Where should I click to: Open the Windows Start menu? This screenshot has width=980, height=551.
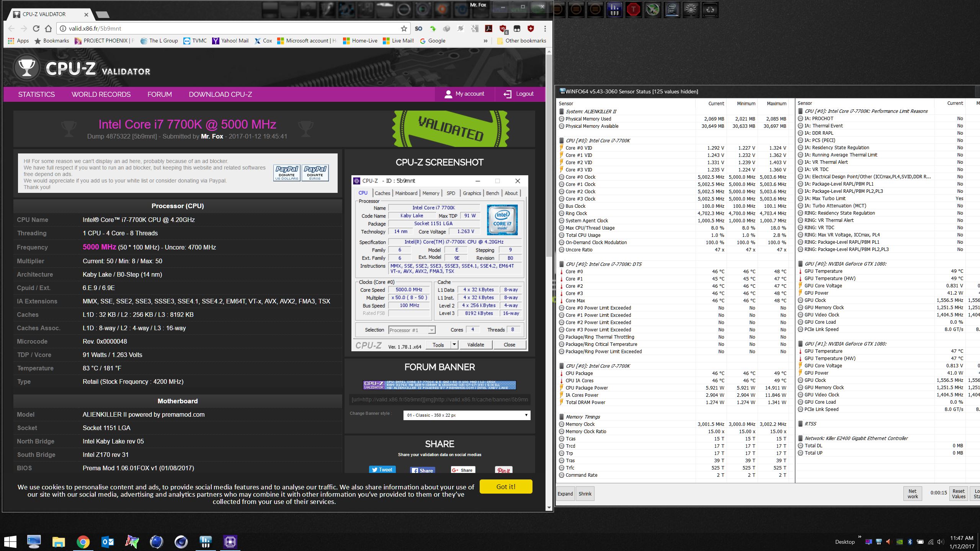pos(10,541)
